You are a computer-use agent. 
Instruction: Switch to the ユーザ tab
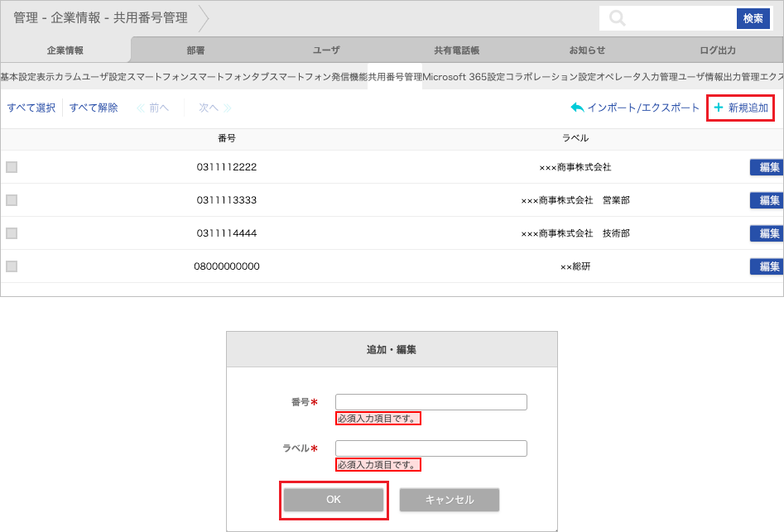[x=326, y=50]
